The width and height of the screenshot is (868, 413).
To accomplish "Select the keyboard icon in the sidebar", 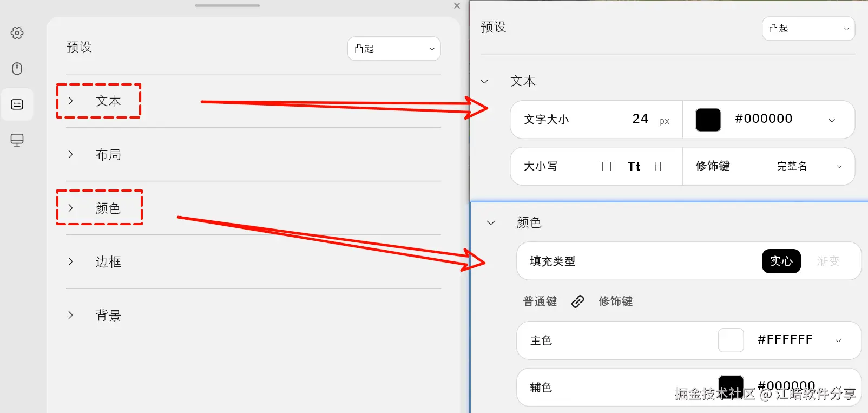I will point(17,104).
